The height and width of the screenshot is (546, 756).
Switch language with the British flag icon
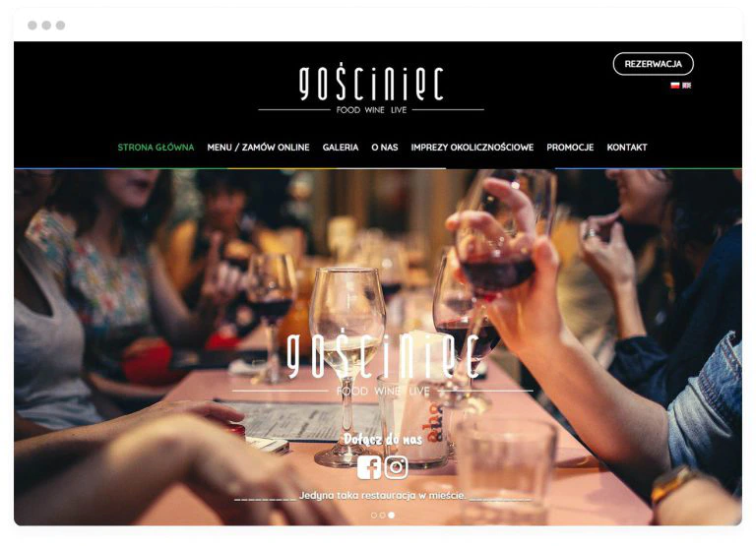coord(686,86)
